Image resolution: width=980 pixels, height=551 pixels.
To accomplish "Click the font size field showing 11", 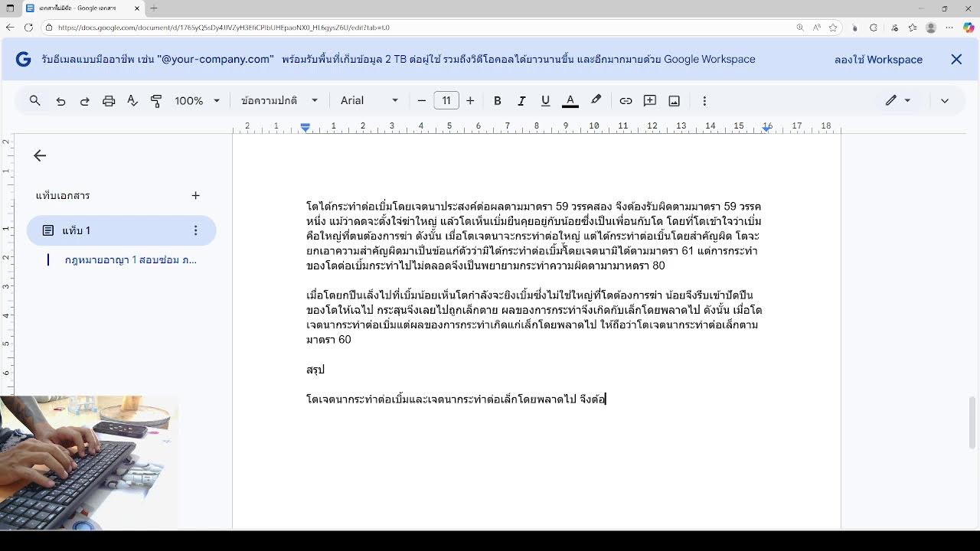I will pyautogui.click(x=446, y=100).
